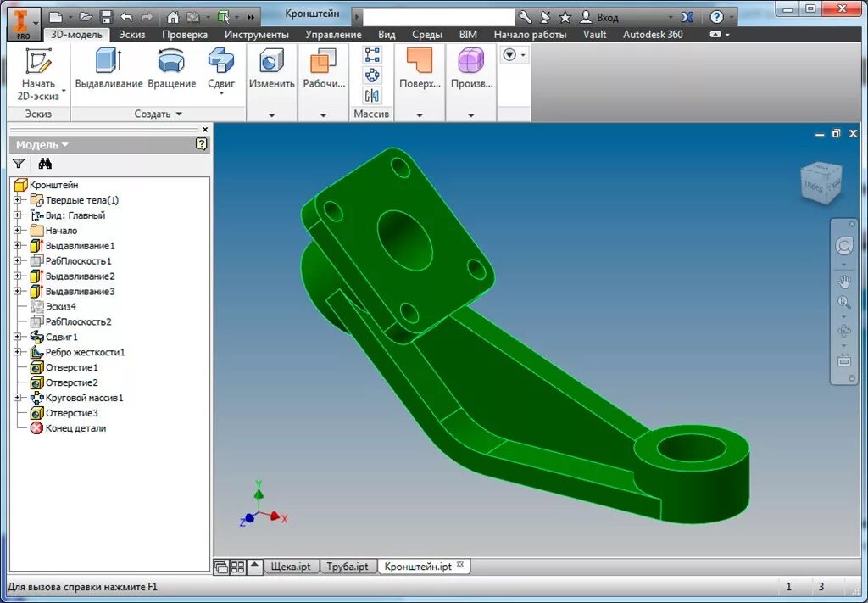Click the wrench search icon in title bar
This screenshot has width=868, height=603.
coord(525,17)
